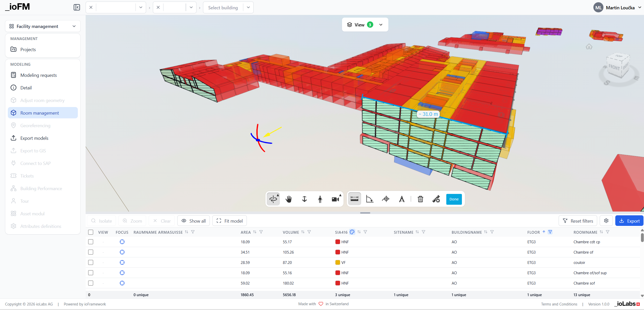This screenshot has width=644, height=310.
Task: Check the select-all rows checkbox
Action: point(91,232)
